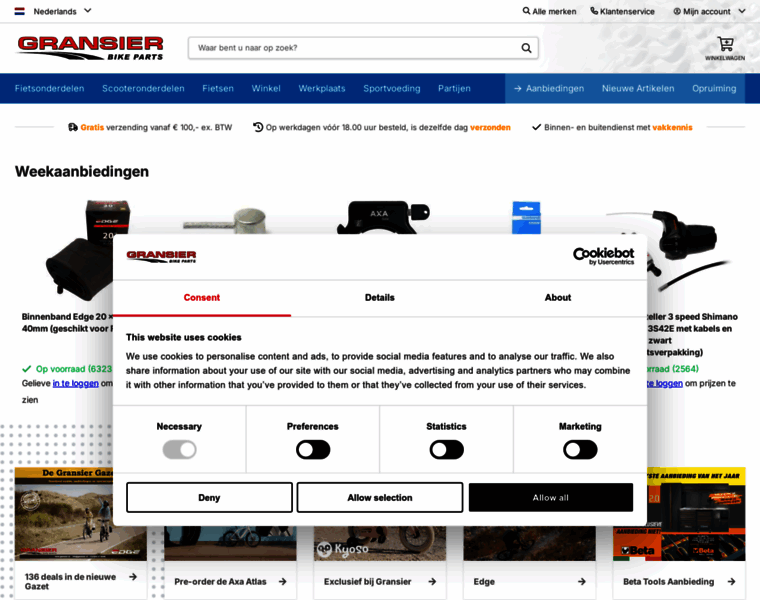
Task: Click the blue packaged product image
Action: click(526, 218)
